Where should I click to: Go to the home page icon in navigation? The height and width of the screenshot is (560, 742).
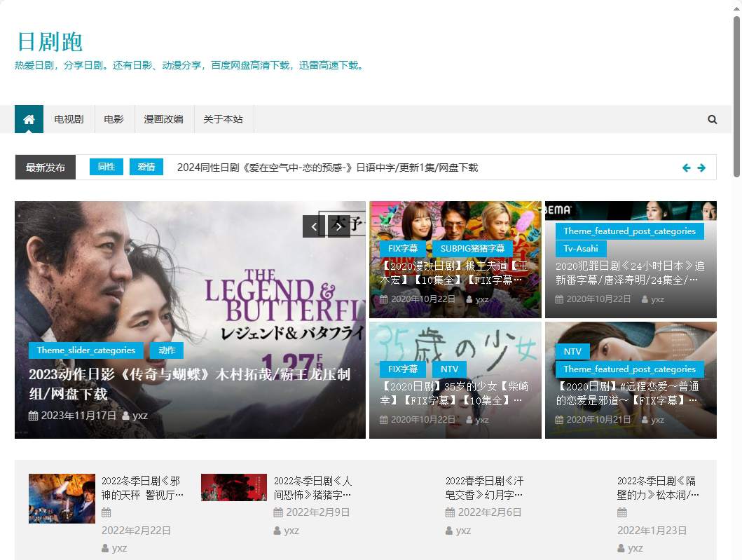click(x=29, y=119)
